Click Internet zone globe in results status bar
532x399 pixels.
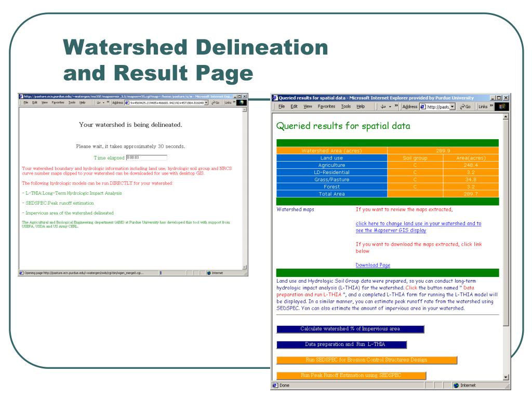point(456,385)
